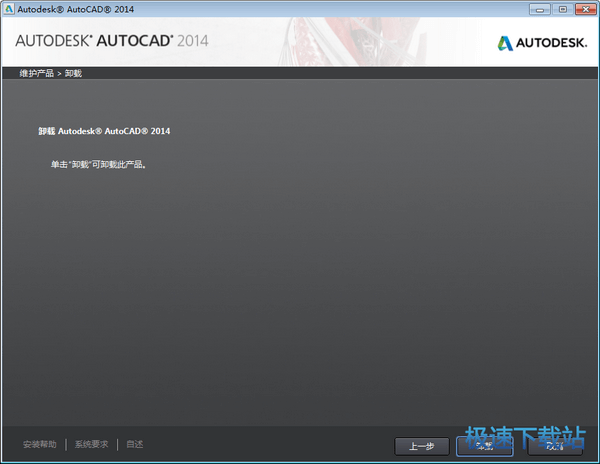
Task: Minimize the AutoCAD 2014 installer window
Action: tap(540, 9)
